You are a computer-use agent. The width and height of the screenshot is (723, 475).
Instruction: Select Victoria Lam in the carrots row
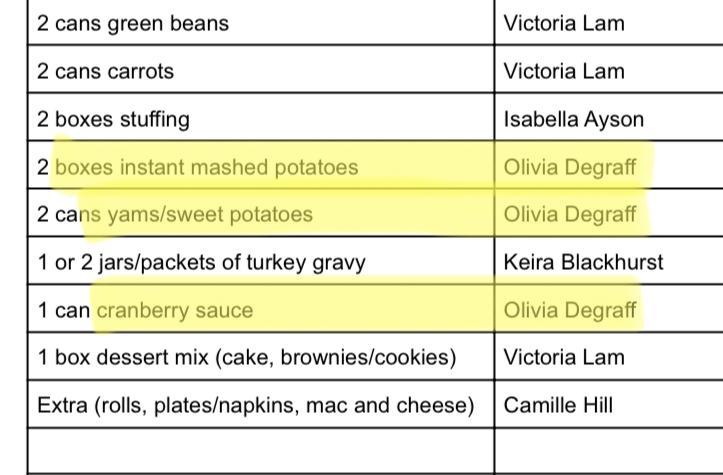click(564, 71)
